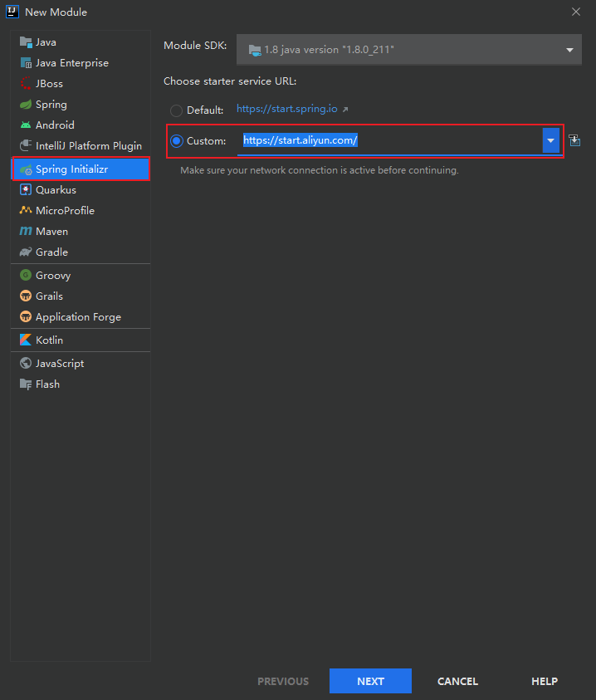Viewport: 596px width, 700px height.
Task: Select the Default starter URL radio button
Action: coord(176,110)
